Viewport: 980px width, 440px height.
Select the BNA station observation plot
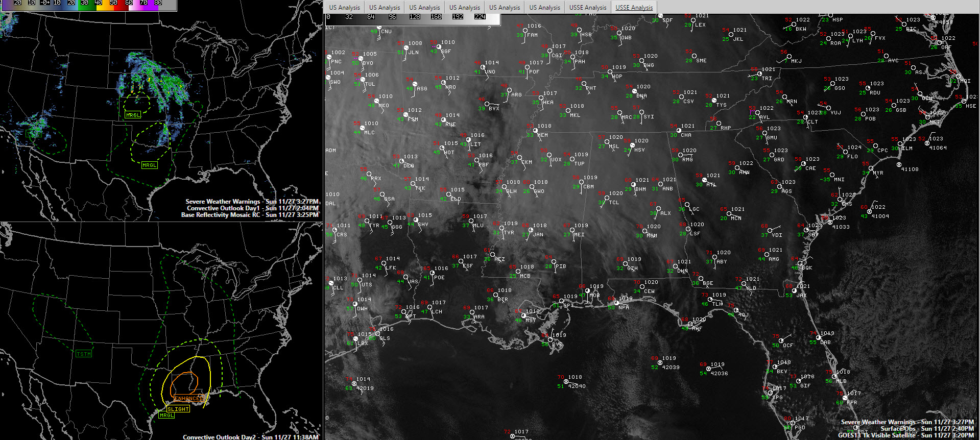(635, 91)
